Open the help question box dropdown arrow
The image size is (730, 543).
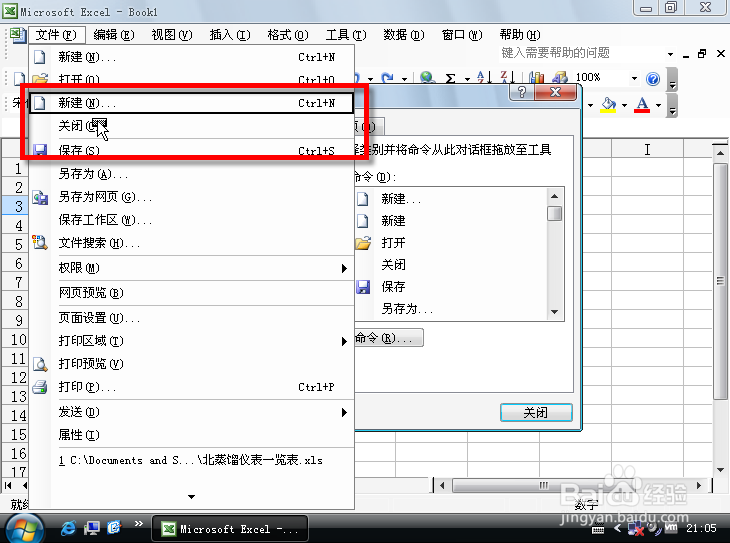670,54
